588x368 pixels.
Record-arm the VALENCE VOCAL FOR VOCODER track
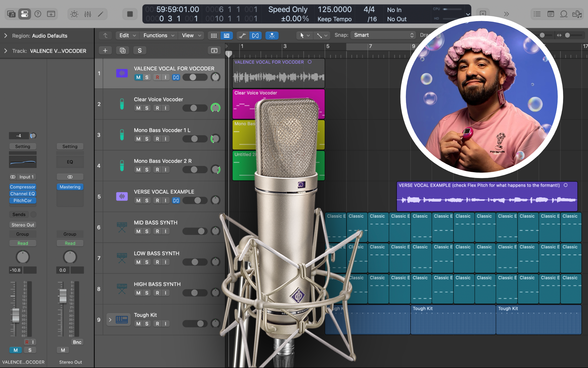pyautogui.click(x=157, y=77)
